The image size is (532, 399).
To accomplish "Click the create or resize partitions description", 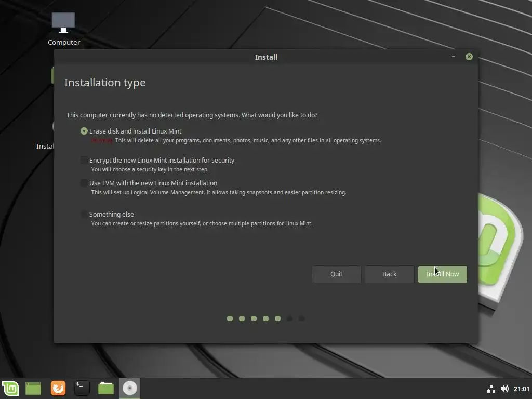I will point(202,223).
